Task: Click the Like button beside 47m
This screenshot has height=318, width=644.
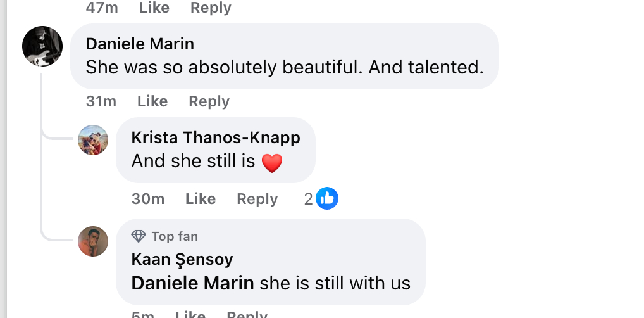Action: coord(154,8)
